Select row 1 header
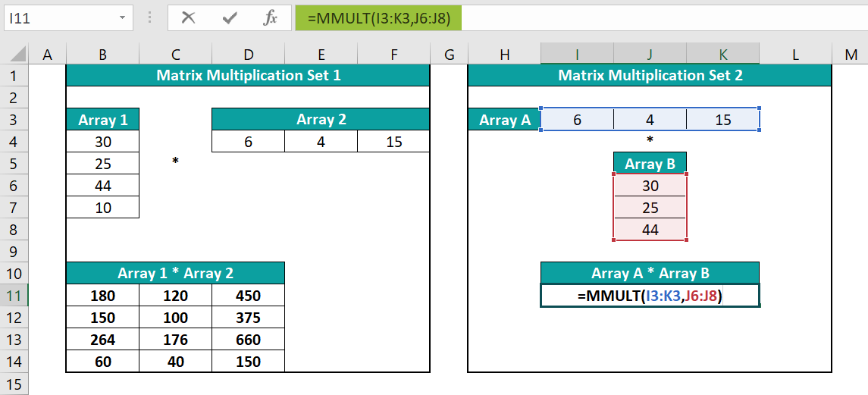 coord(14,75)
